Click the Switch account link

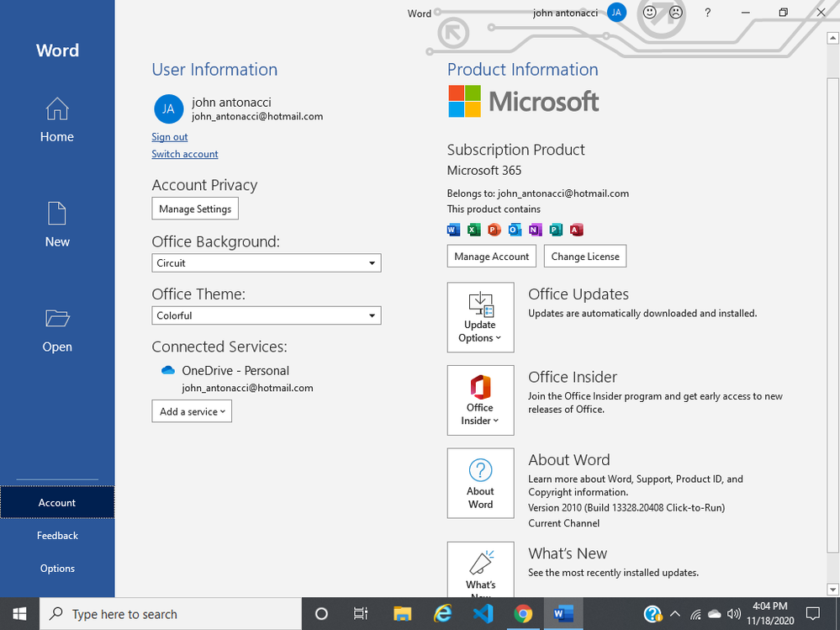(185, 154)
